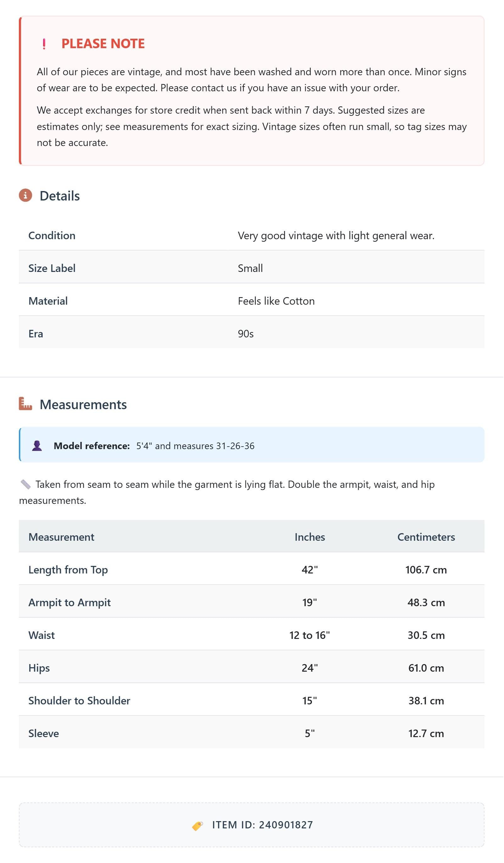The image size is (504, 863).
Task: Click the Details info circle icon
Action: click(25, 195)
